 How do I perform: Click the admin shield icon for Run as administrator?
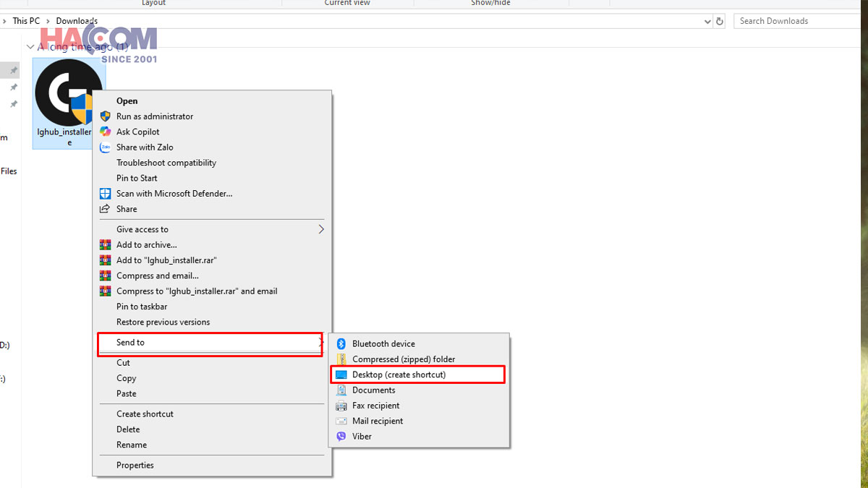pos(106,116)
